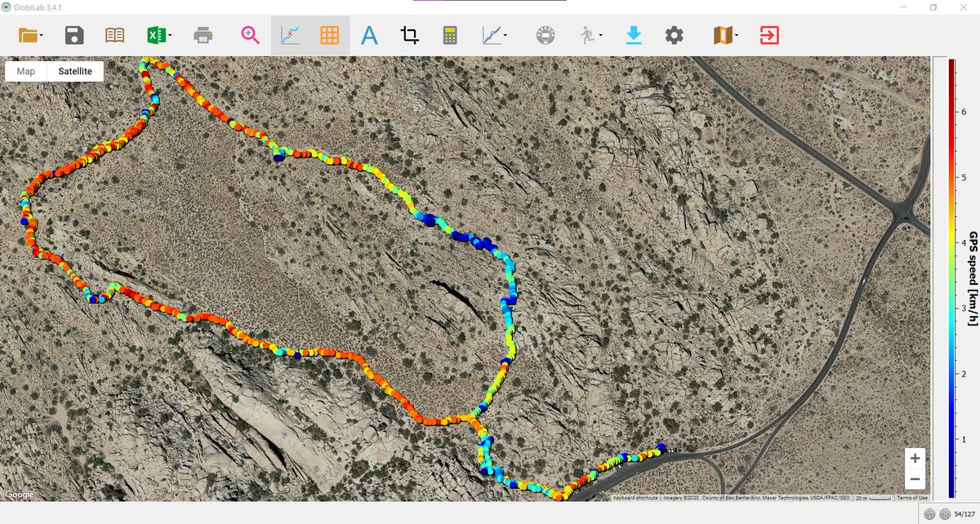Toggle the line graph markers tool
980x524 pixels.
(291, 35)
